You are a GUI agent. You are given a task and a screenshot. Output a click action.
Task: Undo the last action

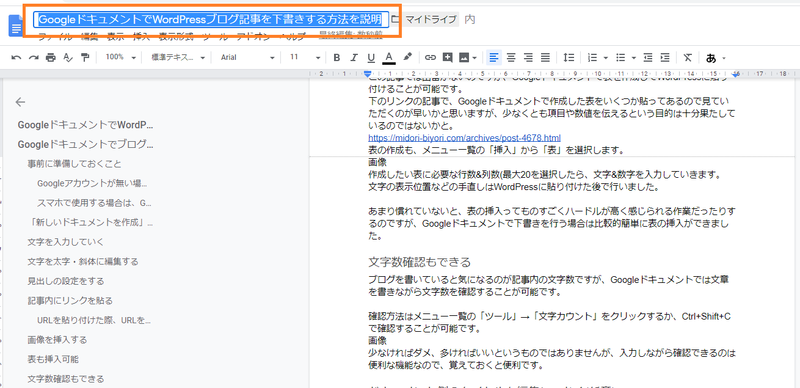(16, 58)
